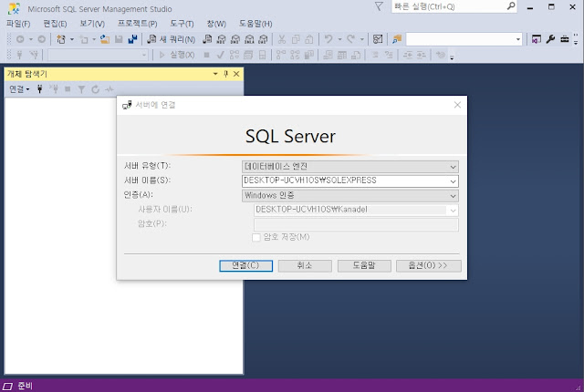Click the Cut scissors toolbar icon
The image size is (584, 392).
click(282, 39)
